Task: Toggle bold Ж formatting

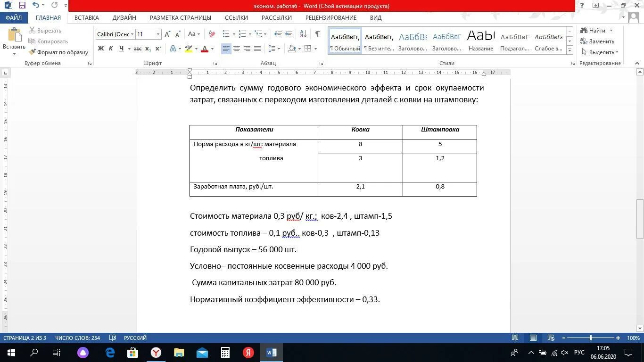Action: tap(100, 49)
